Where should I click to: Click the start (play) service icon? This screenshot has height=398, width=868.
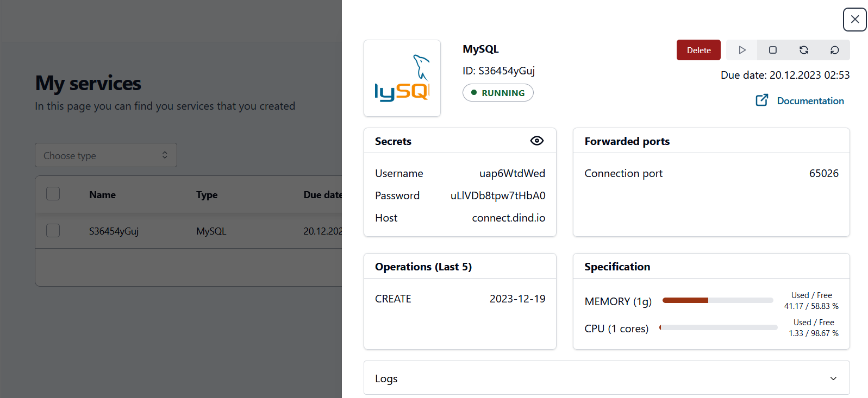point(742,50)
